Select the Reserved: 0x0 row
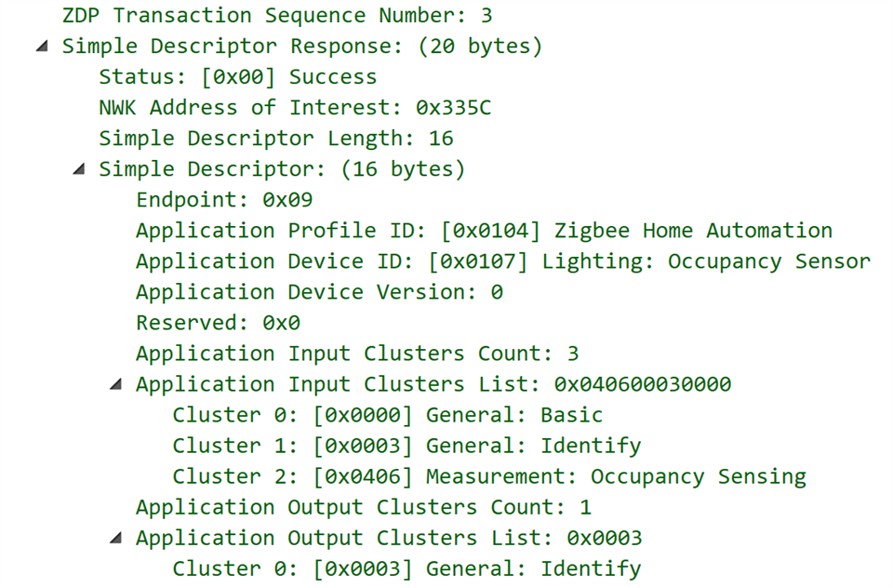 (219, 323)
